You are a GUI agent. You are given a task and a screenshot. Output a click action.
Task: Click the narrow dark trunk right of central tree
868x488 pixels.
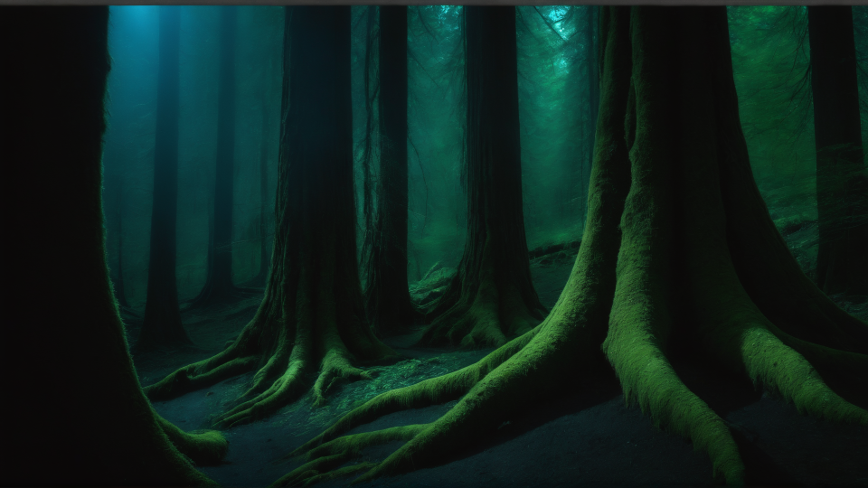(393, 181)
